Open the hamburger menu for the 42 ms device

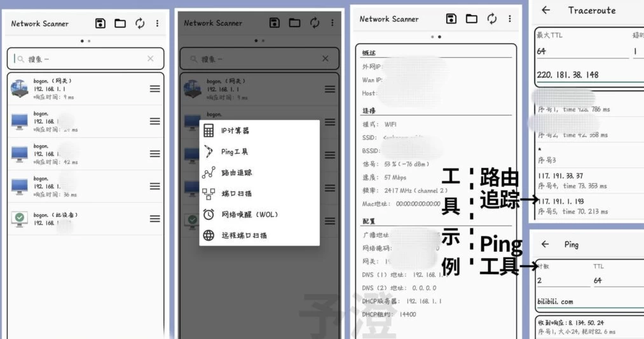click(154, 154)
